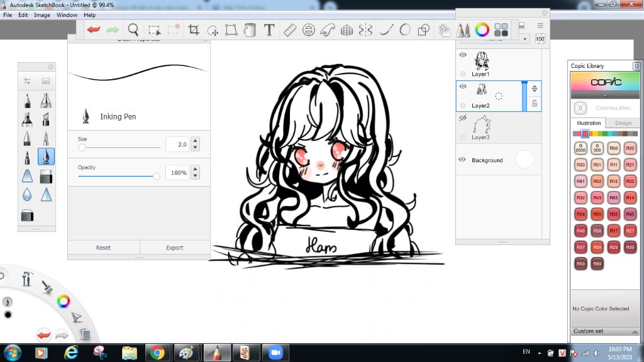
Task: Pick Copic color R20
Action: click(x=630, y=148)
